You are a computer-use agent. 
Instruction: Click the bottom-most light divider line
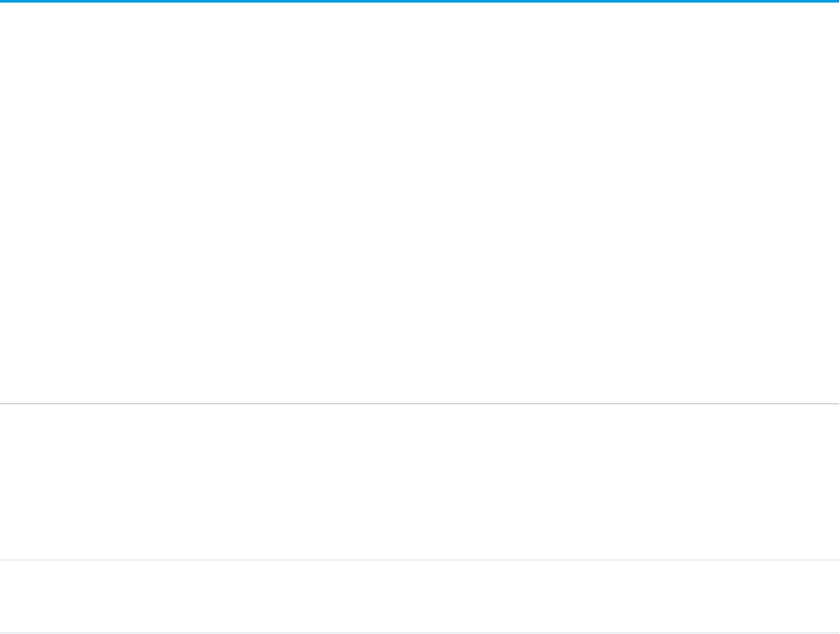(420, 632)
